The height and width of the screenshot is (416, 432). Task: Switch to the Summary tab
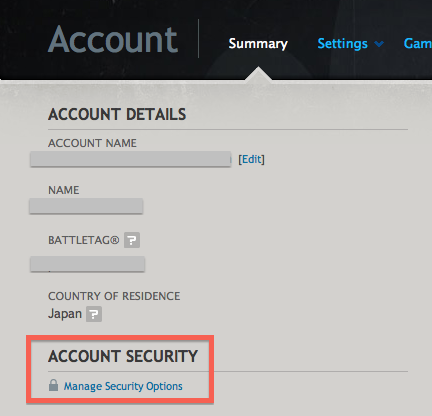pyautogui.click(x=258, y=44)
